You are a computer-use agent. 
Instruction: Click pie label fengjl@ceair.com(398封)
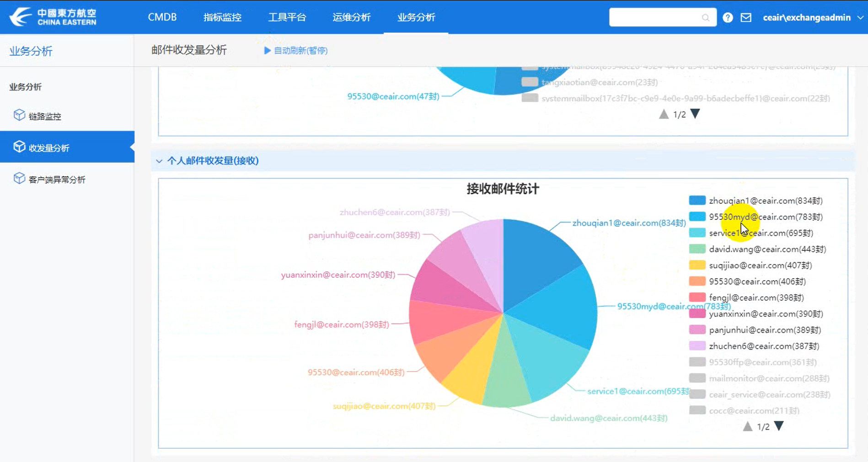[x=342, y=324]
